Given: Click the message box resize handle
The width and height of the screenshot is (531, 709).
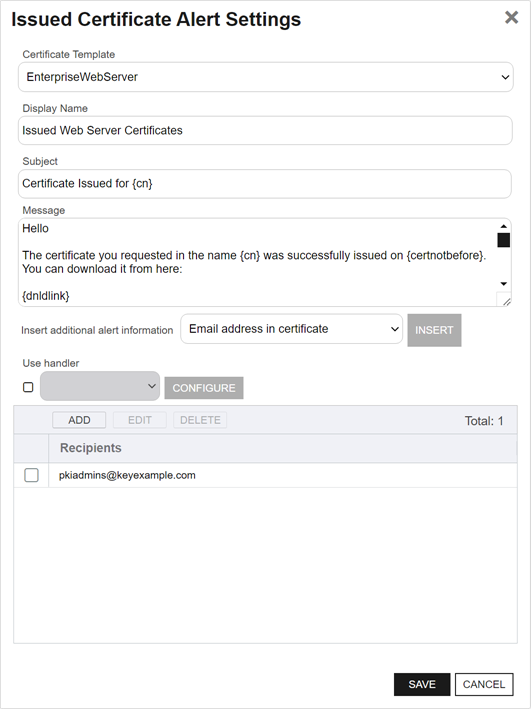Looking at the screenshot, I should [x=506, y=301].
